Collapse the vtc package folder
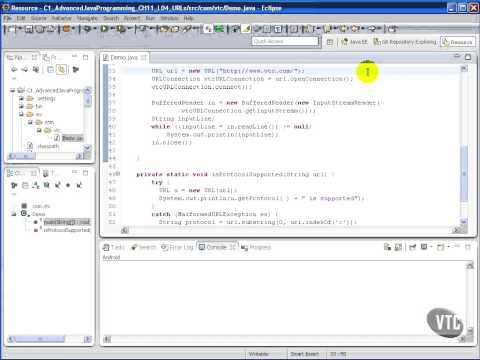 click(39, 130)
